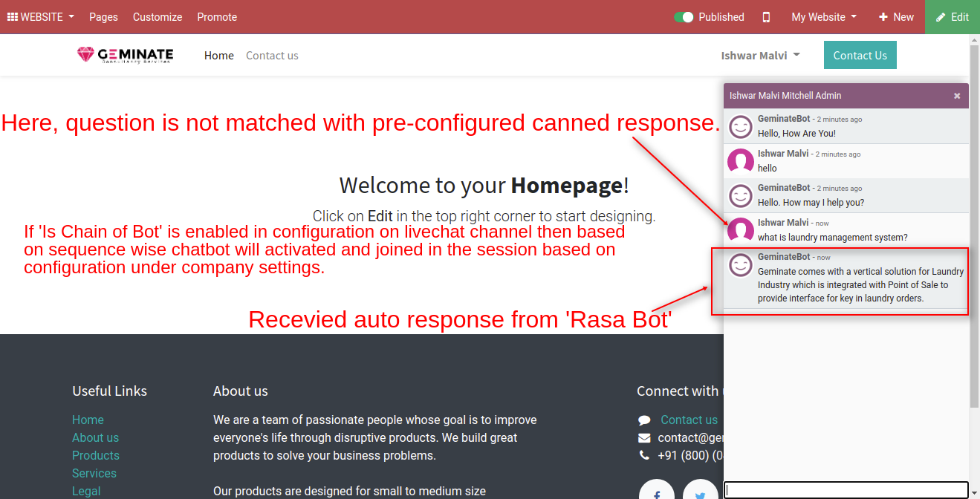Open the Pages menu
The height and width of the screenshot is (499, 980).
coord(103,17)
